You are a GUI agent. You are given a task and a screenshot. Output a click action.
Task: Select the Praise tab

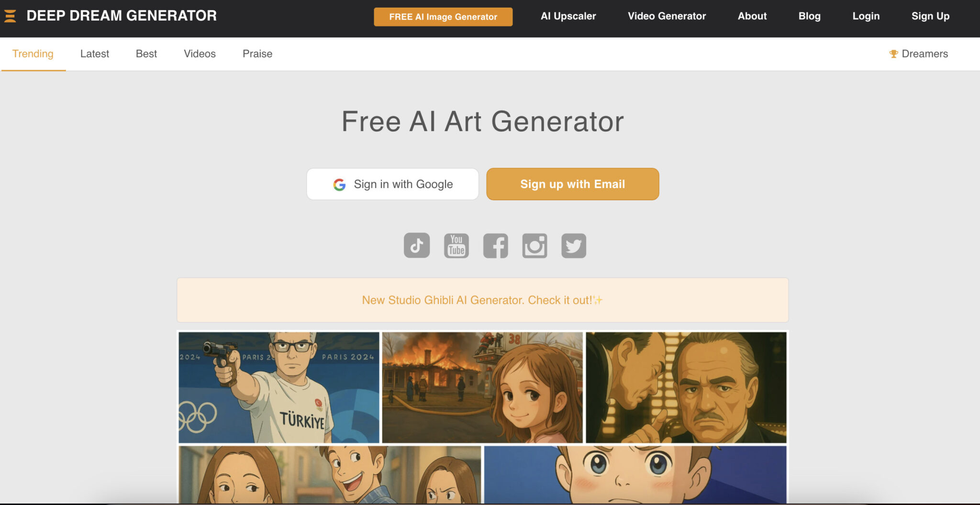[x=257, y=54]
